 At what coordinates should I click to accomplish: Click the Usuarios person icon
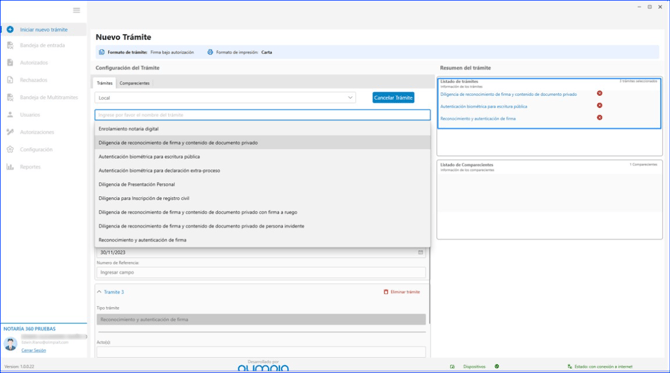10,115
